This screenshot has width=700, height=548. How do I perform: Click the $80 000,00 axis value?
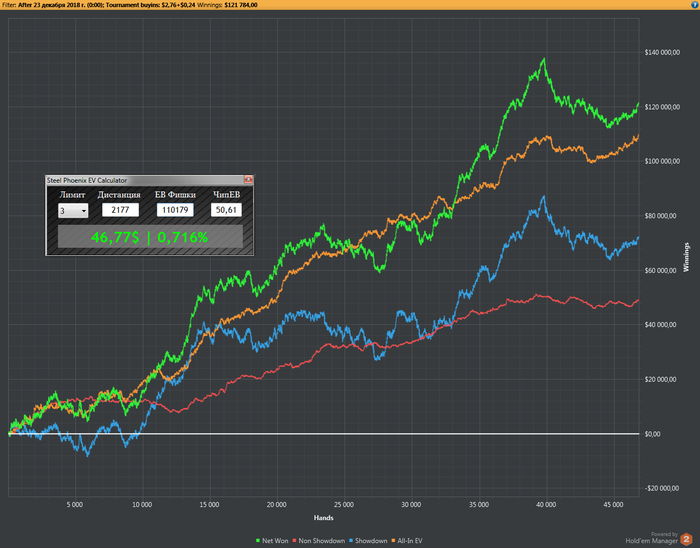point(661,216)
